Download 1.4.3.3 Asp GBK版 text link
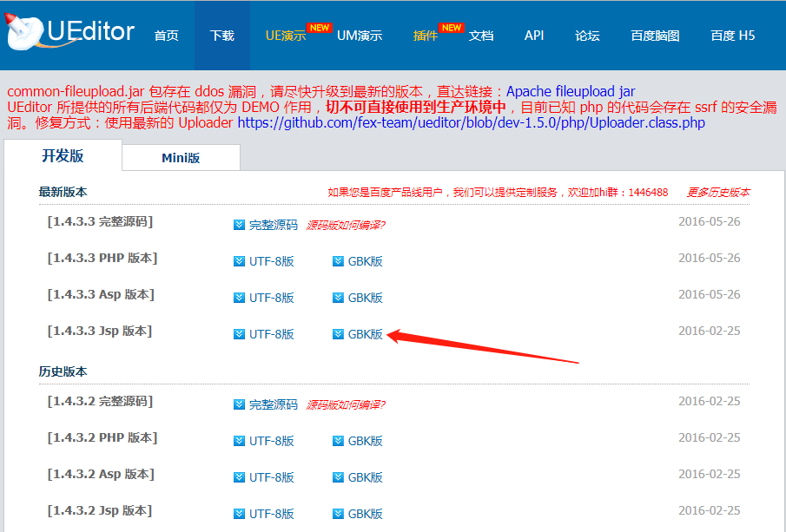786x532 pixels. [x=366, y=298]
